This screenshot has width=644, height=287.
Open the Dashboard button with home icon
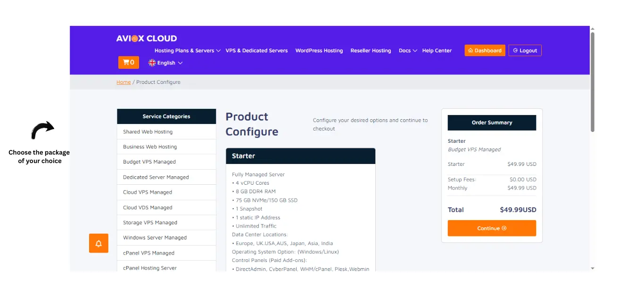pyautogui.click(x=485, y=50)
